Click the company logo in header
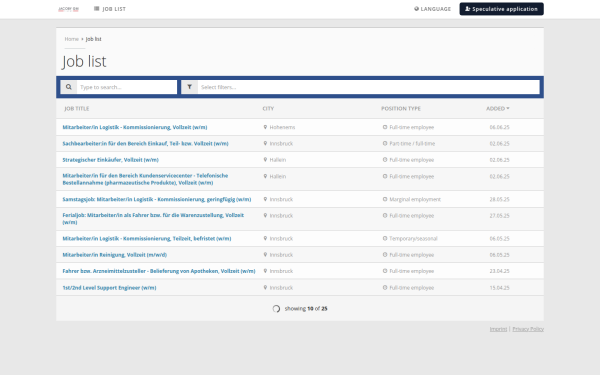 coord(68,9)
